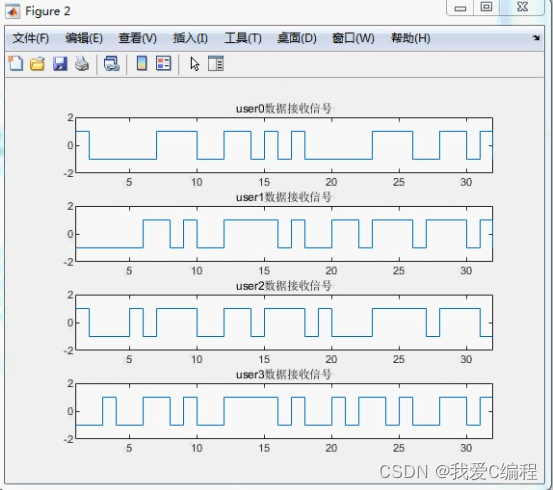Insert a legend using the toolbar icon
553x490 pixels.
(164, 64)
